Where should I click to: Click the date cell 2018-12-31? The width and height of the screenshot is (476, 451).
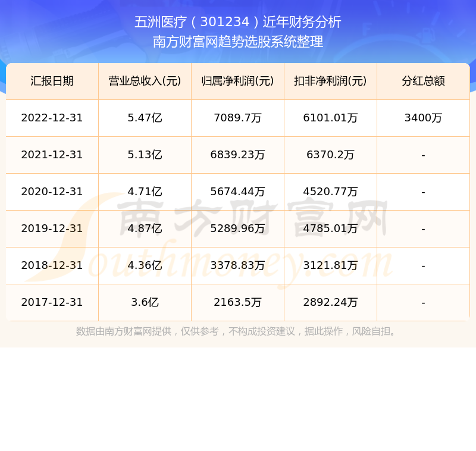click(52, 265)
